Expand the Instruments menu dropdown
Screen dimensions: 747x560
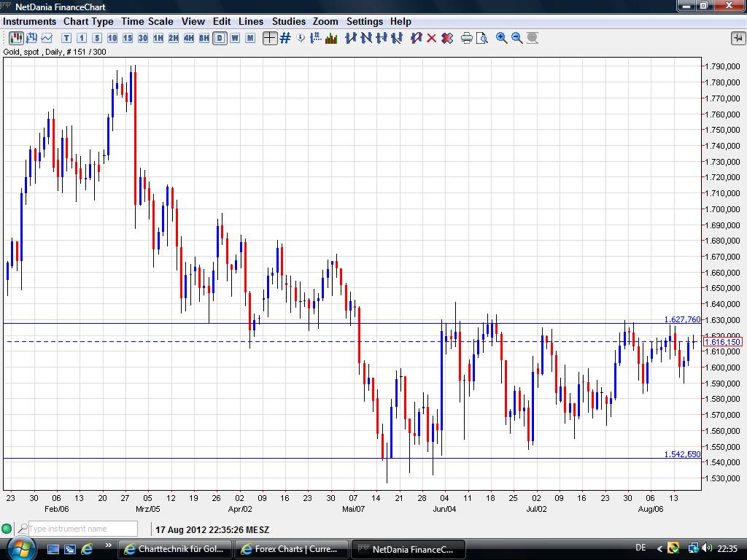tap(30, 21)
